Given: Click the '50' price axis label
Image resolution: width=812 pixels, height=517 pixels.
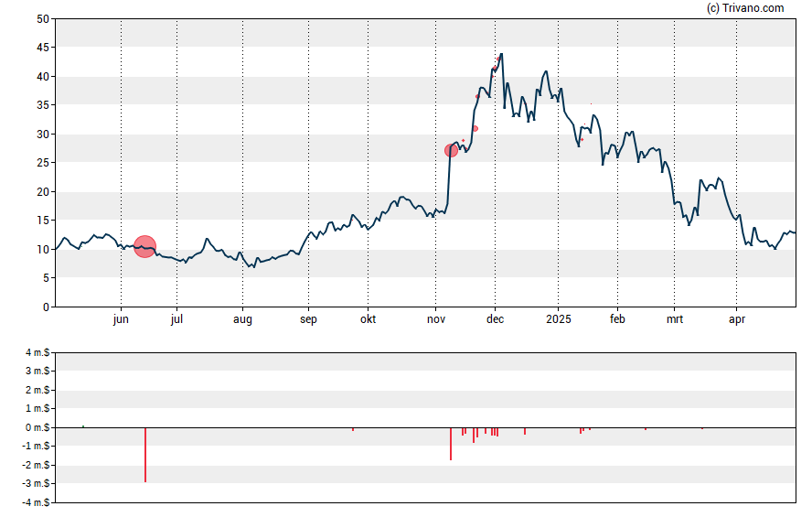Looking at the screenshot, I should (x=43, y=19).
